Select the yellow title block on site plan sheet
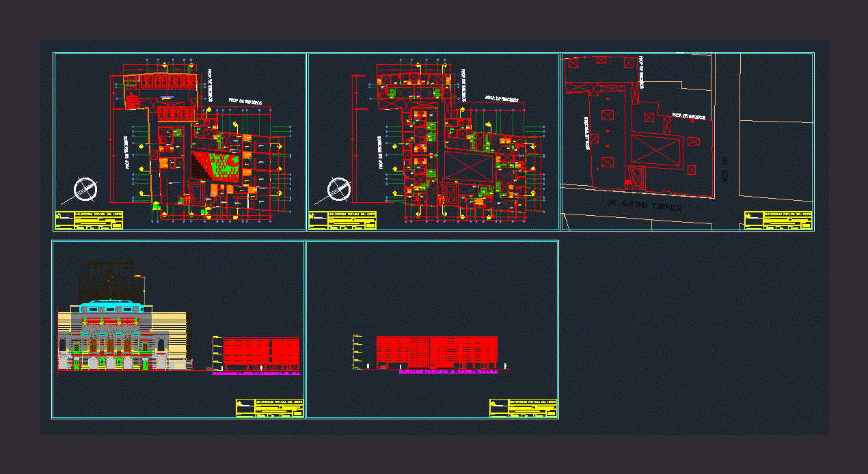The height and width of the screenshot is (474, 868). coord(778,220)
